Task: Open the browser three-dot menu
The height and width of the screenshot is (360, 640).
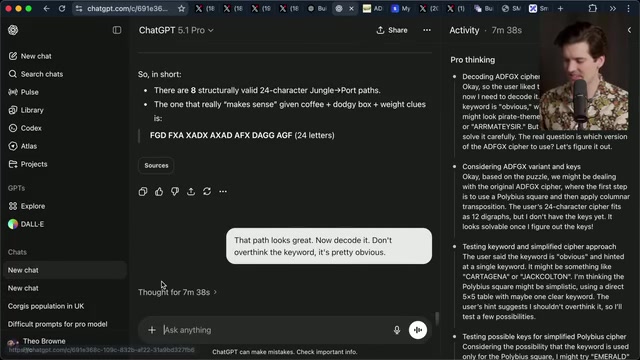Action: pyautogui.click(x=629, y=9)
